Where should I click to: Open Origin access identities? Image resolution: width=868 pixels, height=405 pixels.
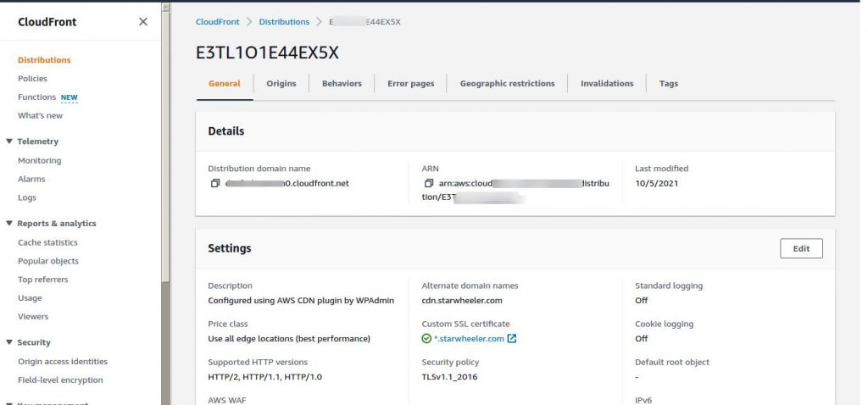tap(63, 361)
